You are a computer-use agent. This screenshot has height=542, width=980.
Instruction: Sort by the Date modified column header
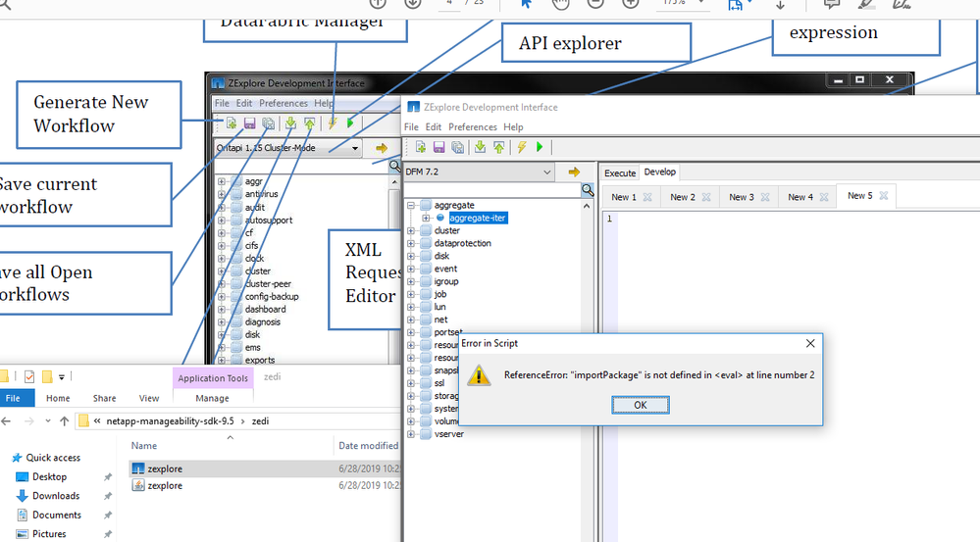click(369, 446)
